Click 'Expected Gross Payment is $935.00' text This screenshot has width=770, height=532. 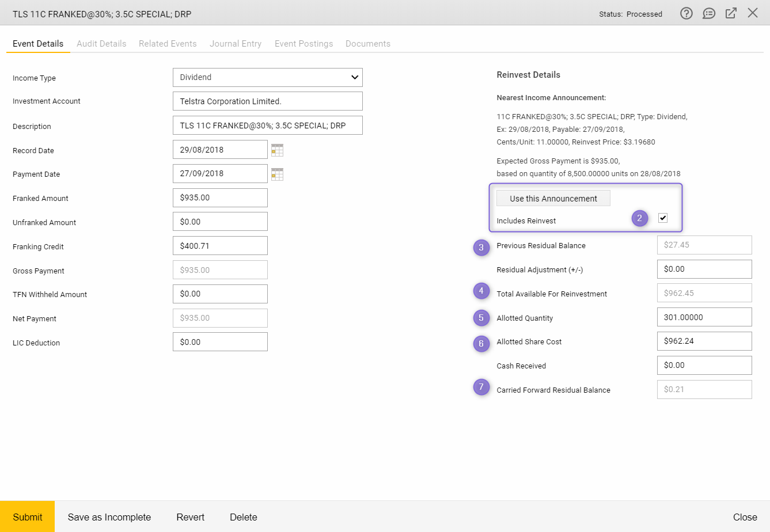558,161
